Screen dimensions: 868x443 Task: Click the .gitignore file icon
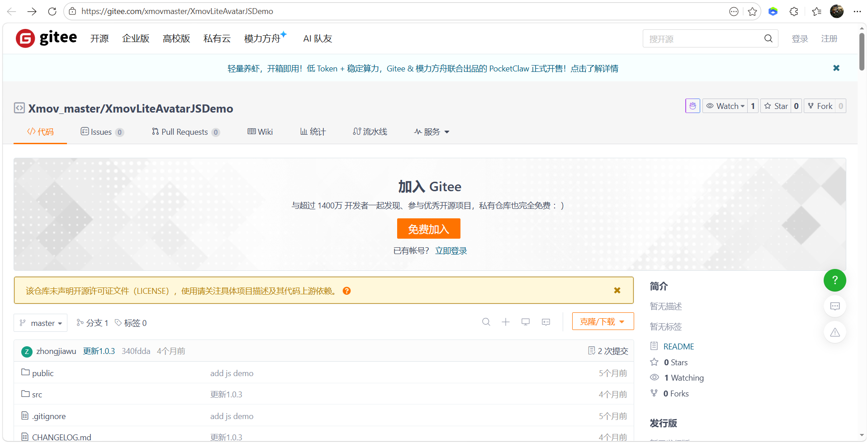coord(25,415)
